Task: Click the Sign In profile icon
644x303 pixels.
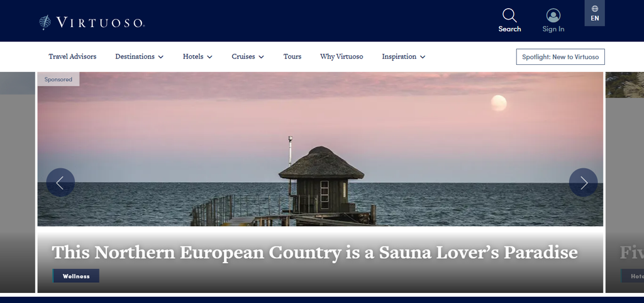Action: coord(553,16)
